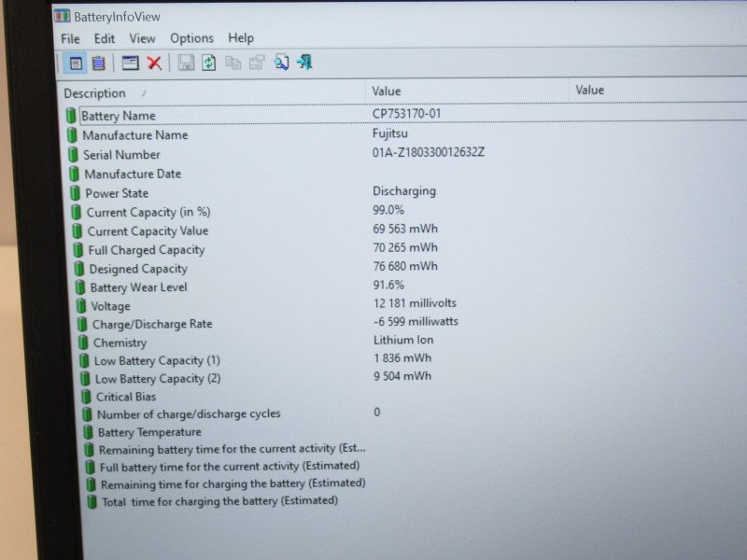Click the Save floppy disk icon
The height and width of the screenshot is (560, 747).
point(186,63)
